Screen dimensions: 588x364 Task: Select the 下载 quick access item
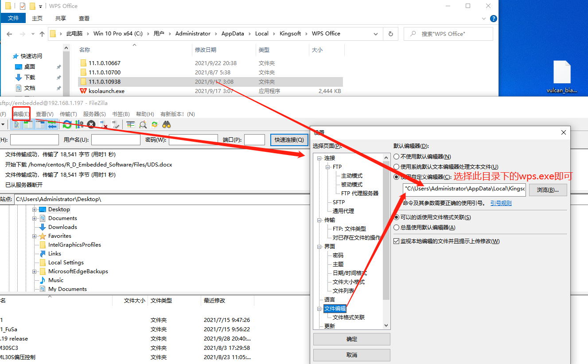30,77
